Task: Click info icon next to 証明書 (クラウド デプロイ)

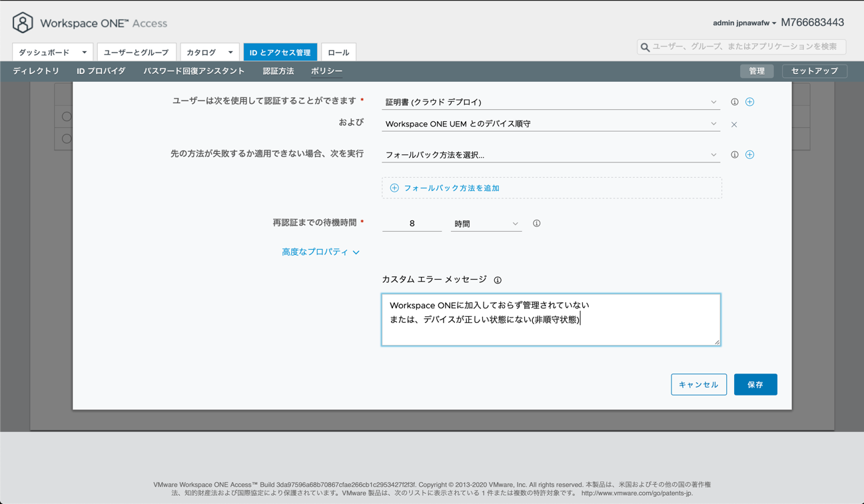Action: (x=734, y=102)
